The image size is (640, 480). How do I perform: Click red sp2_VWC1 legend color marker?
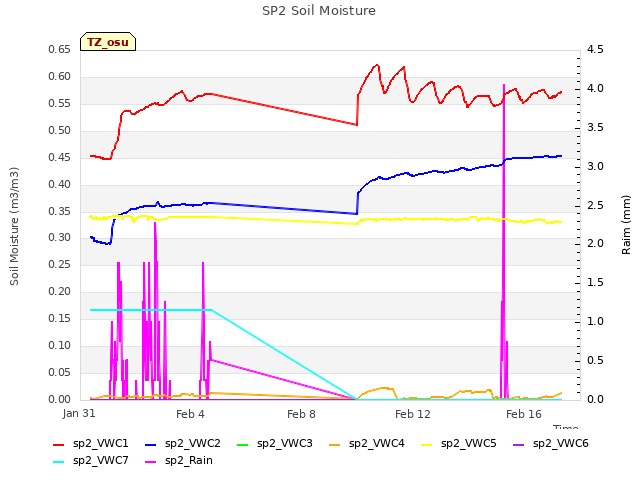pos(59,445)
